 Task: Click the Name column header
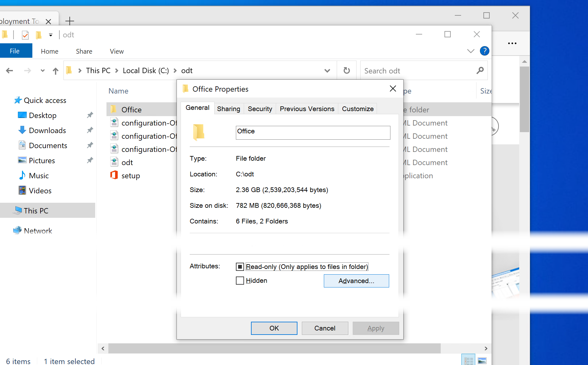click(x=118, y=91)
